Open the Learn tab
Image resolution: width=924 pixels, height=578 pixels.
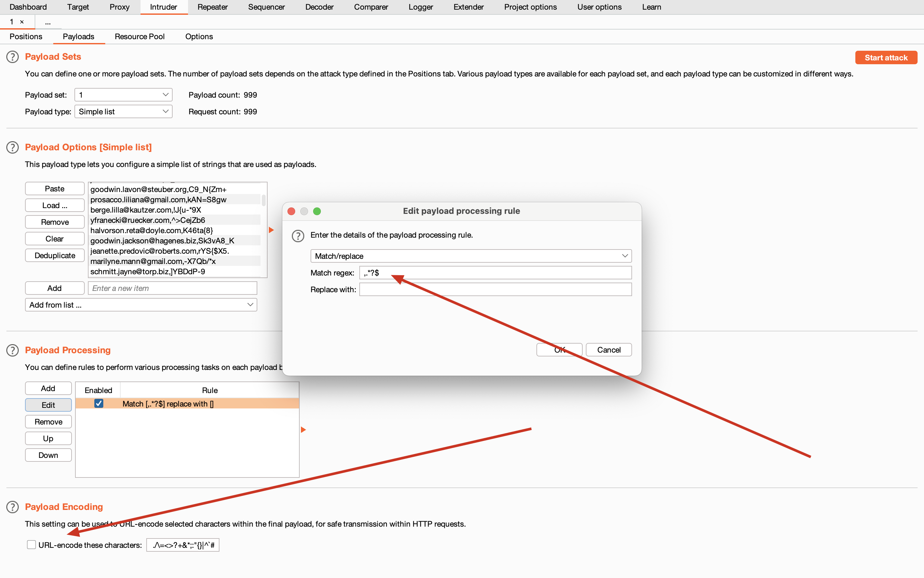click(651, 7)
